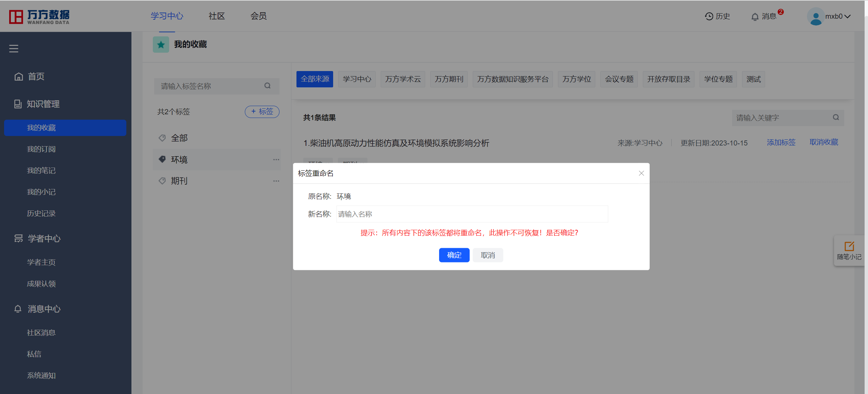Open more options for 环境 tag

click(x=276, y=159)
